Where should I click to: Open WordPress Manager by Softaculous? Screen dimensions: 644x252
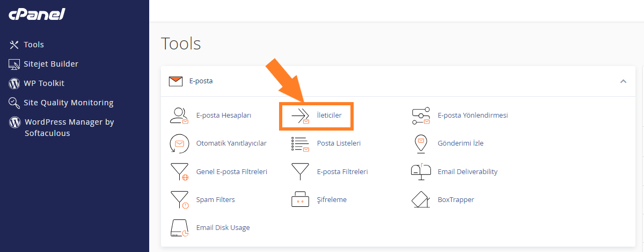tap(62, 127)
